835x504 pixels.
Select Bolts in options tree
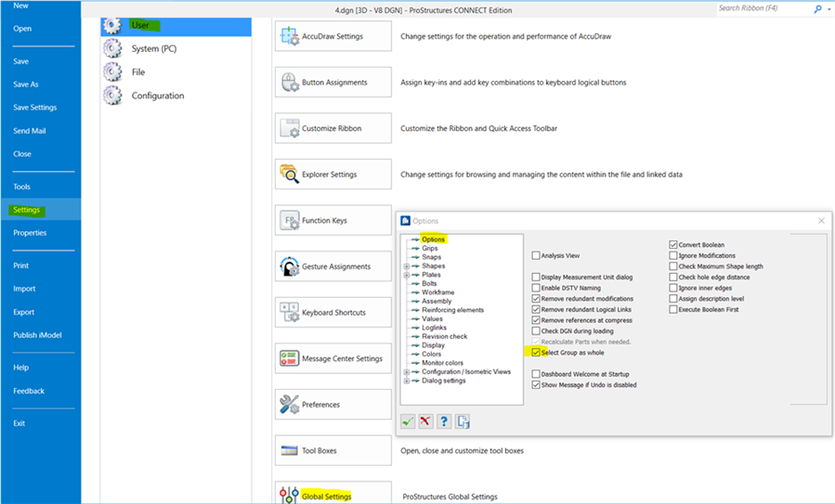coord(429,284)
